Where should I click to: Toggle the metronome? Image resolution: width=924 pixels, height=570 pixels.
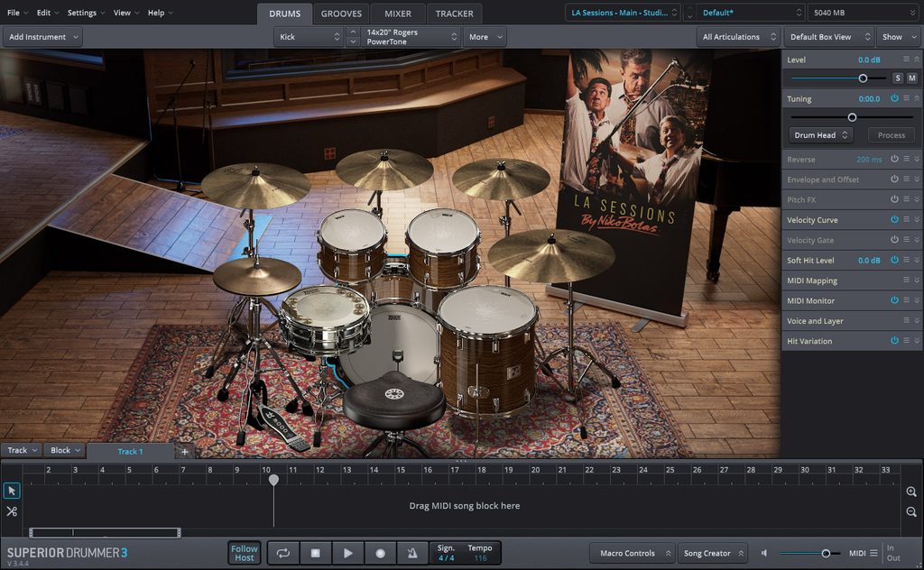[412, 553]
